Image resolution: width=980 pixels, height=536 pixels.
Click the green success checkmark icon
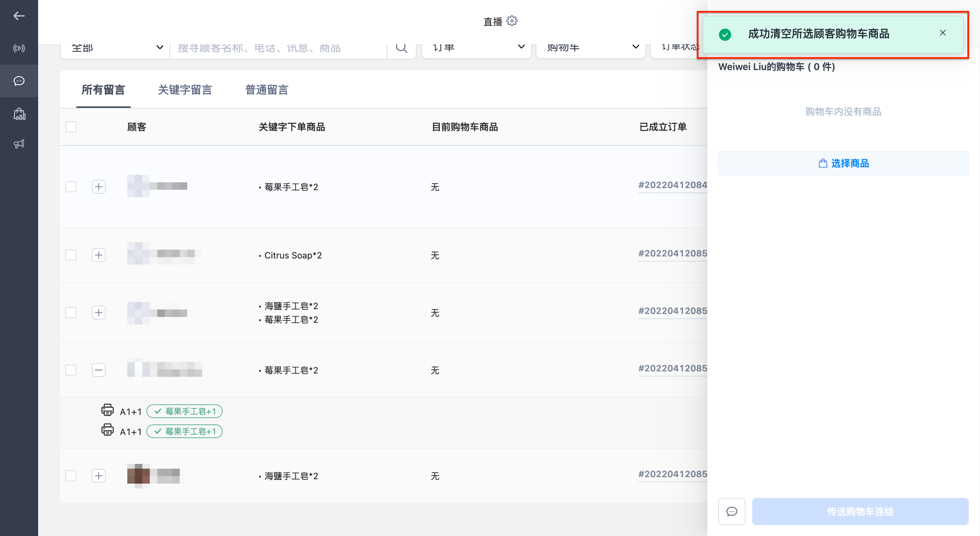tap(725, 34)
